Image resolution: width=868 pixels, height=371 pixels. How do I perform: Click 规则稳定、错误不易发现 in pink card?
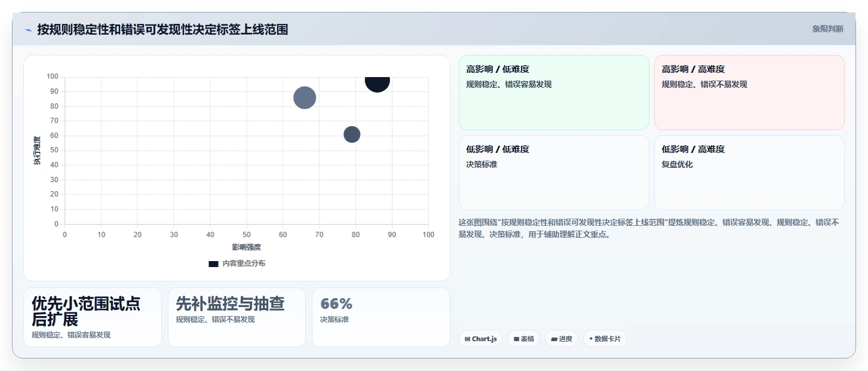[704, 84]
